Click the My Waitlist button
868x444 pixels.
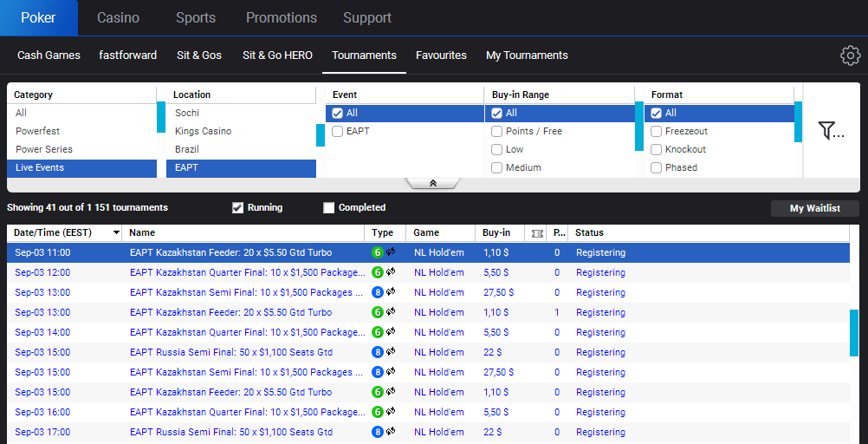pos(814,208)
